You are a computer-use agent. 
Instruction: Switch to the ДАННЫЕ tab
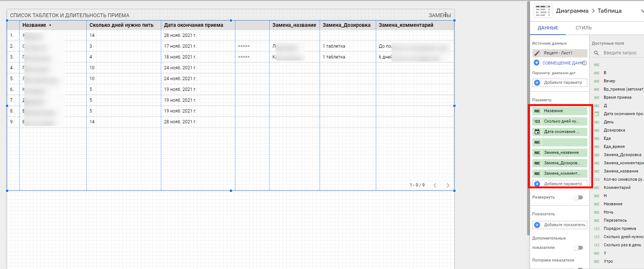[x=548, y=28]
